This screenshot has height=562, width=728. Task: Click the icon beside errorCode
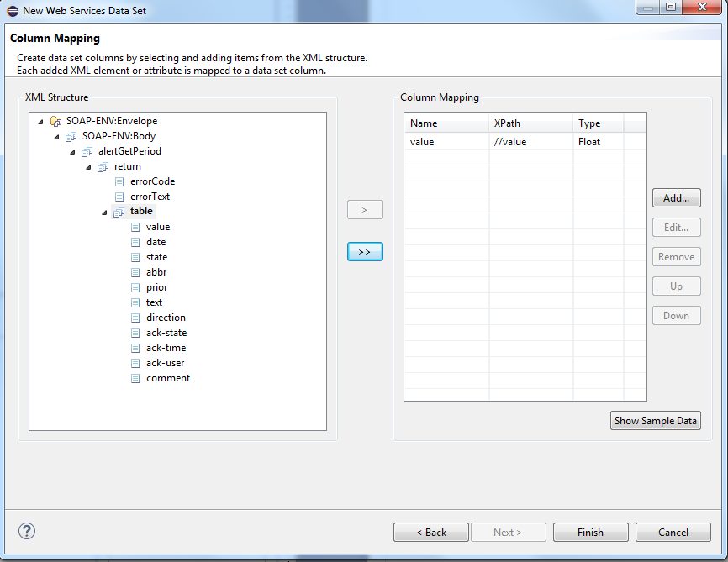pyautogui.click(x=119, y=181)
